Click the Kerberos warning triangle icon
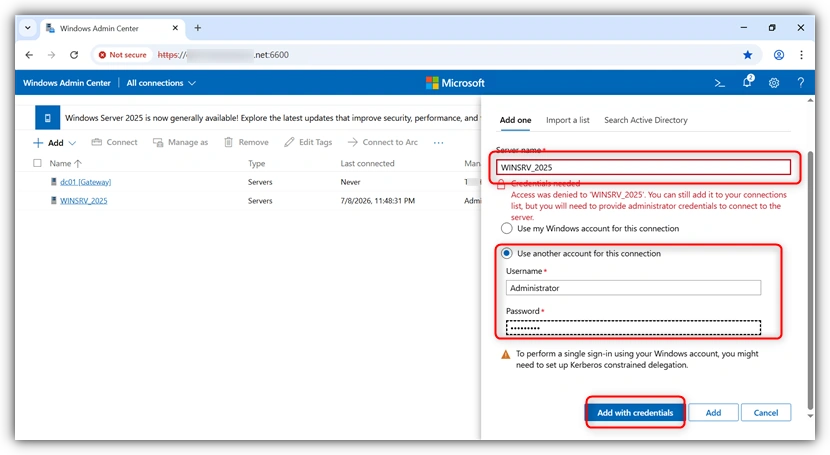 (506, 354)
